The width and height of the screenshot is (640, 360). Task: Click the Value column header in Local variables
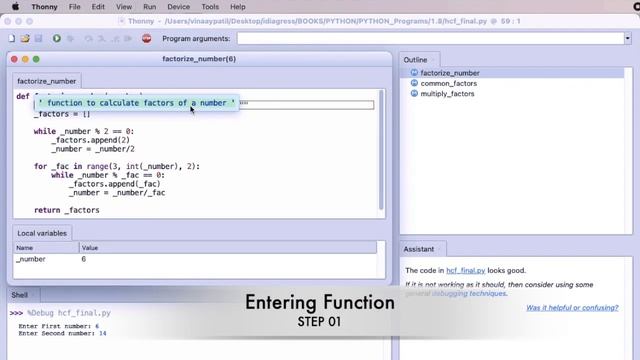pos(228,248)
